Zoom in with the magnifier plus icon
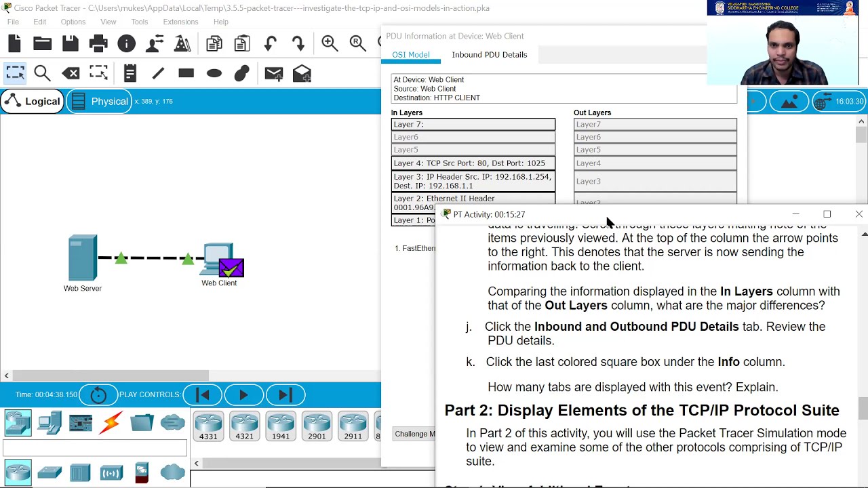 coord(330,44)
